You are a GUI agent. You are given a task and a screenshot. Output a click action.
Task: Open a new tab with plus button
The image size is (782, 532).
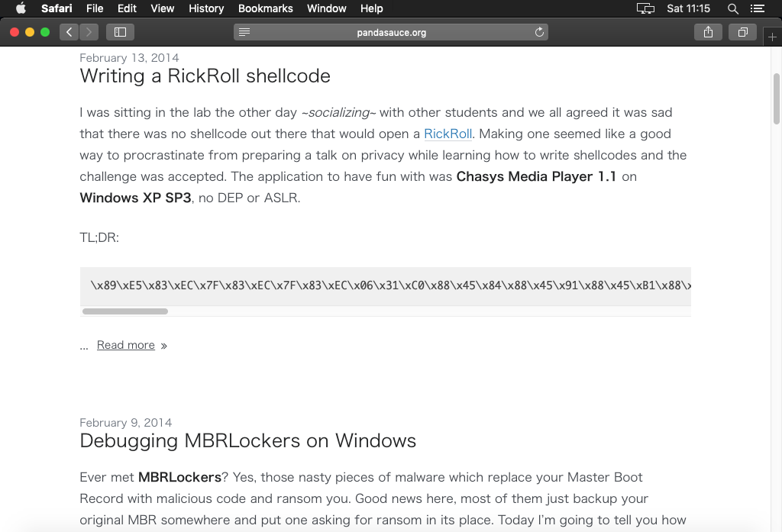(x=772, y=37)
